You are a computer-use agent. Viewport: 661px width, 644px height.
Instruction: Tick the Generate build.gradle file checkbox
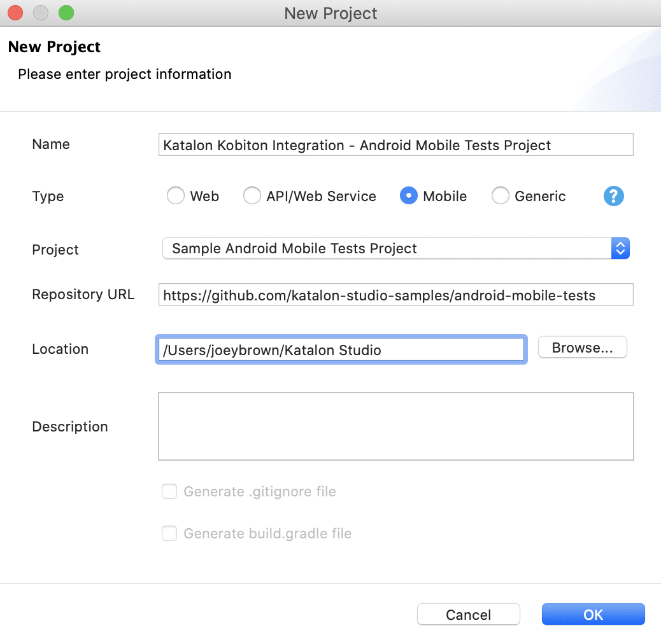tap(169, 533)
